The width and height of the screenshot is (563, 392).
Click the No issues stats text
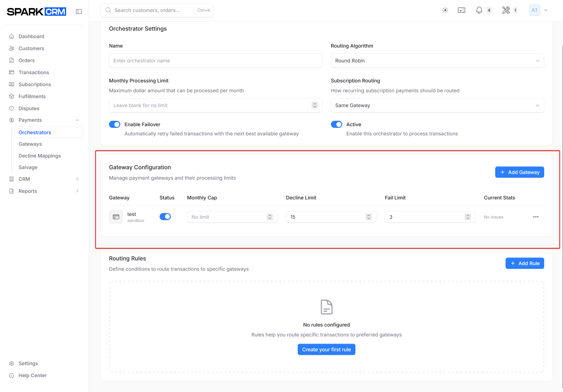coord(493,217)
